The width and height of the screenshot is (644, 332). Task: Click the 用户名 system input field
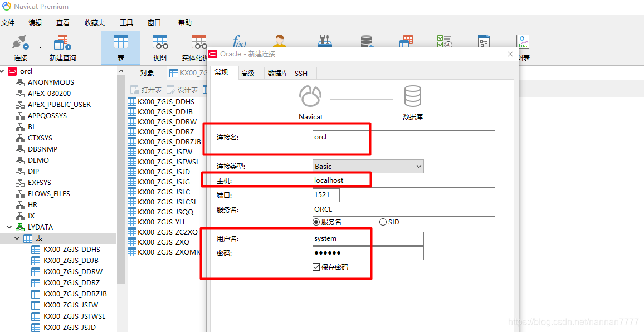(x=368, y=239)
